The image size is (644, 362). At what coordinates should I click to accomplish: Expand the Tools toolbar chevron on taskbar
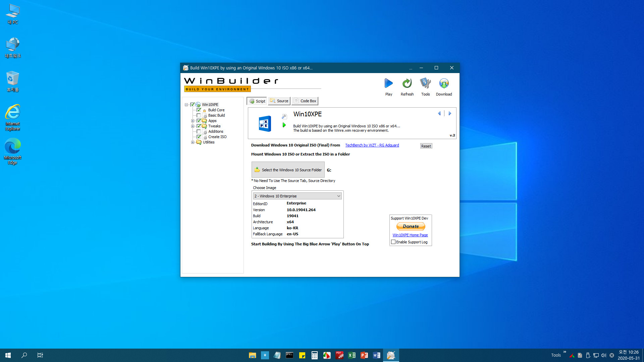(x=565, y=352)
